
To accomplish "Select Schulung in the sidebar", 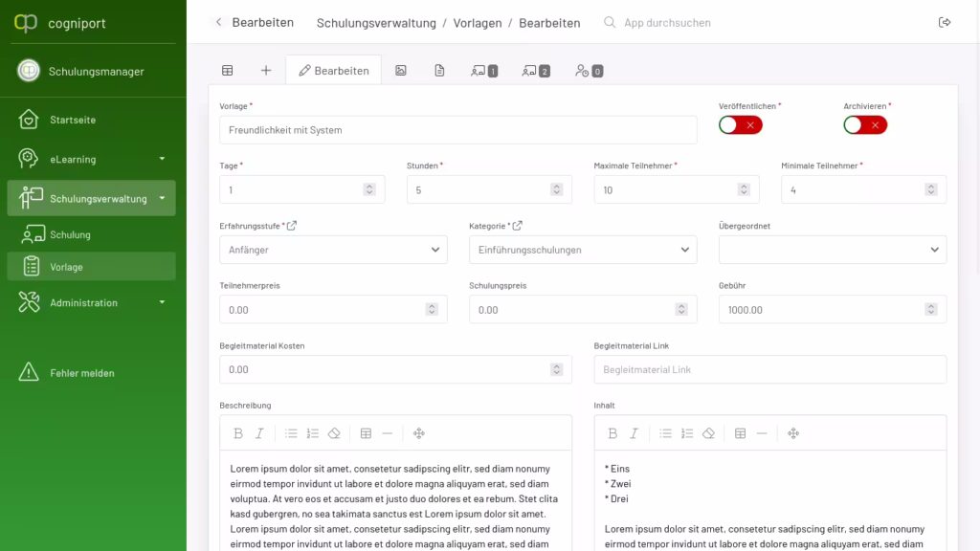I will 70,234.
